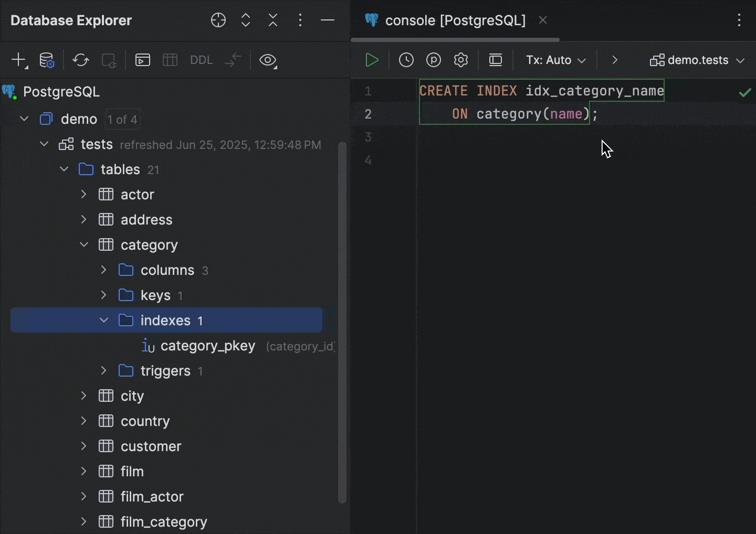Open the view options eye icon
The image size is (756, 534).
268,60
